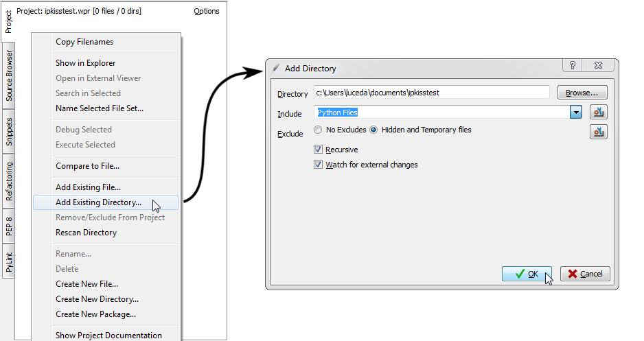Click the Directory path text field
644x341 pixels.
[431, 92]
